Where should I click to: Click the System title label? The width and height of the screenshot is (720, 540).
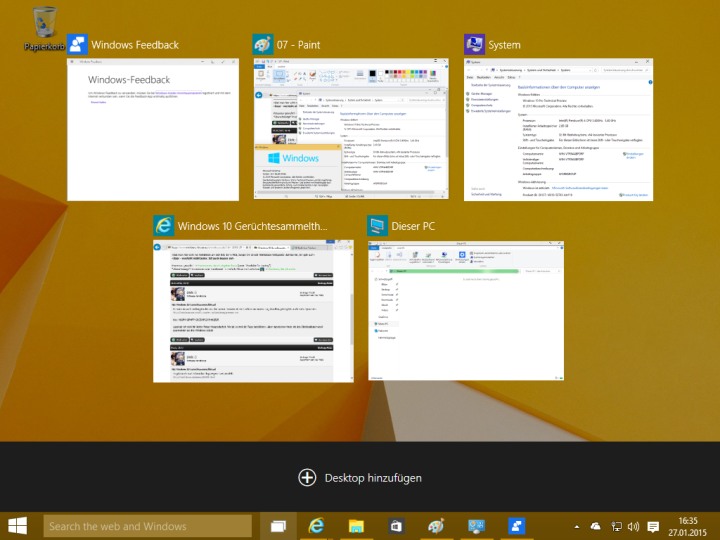(x=504, y=45)
